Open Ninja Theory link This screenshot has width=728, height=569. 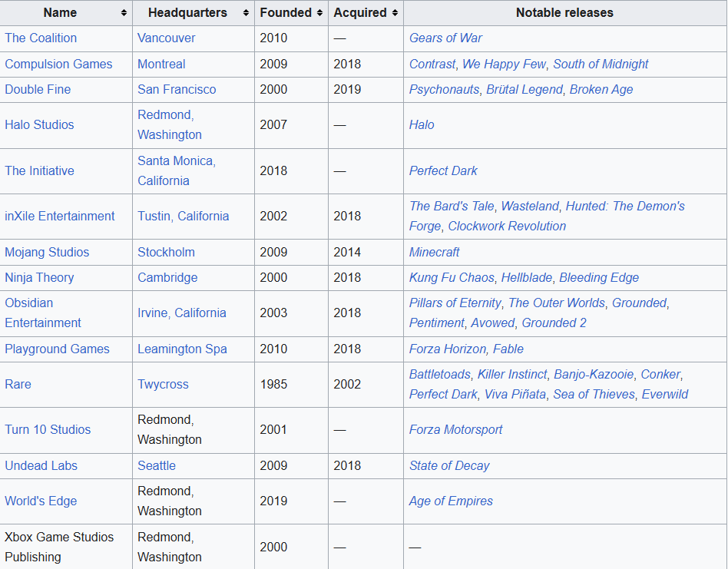[x=39, y=277]
